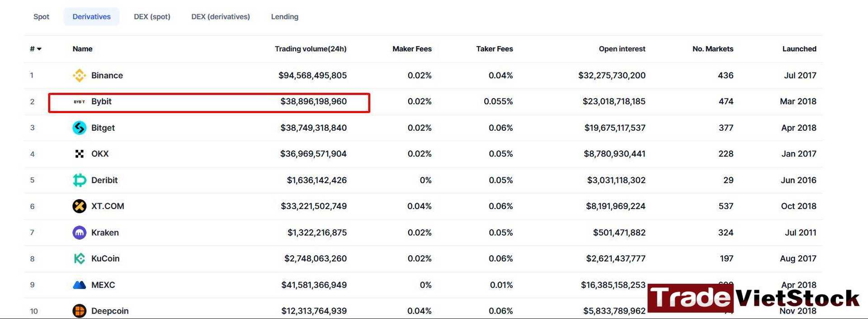Sort by Name column header
Image resolution: width=868 pixels, height=319 pixels.
point(82,49)
